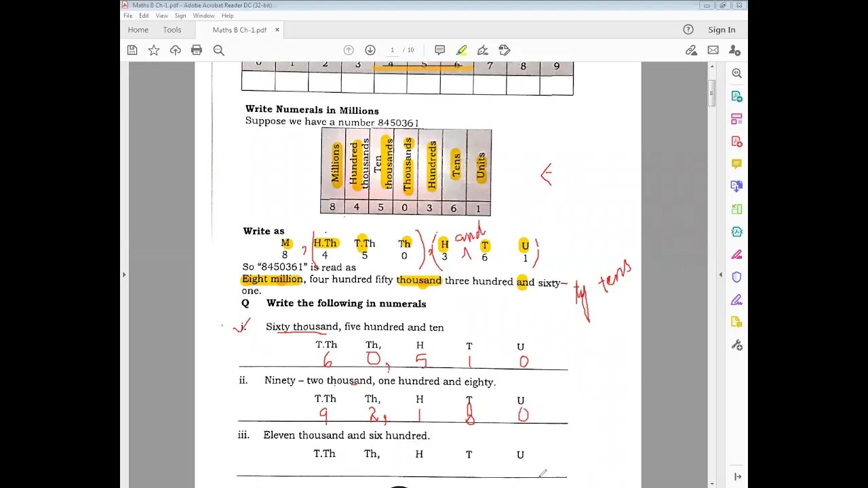The height and width of the screenshot is (488, 868).
Task: Select the Maths B Ch-1.pdf tab
Action: [x=239, y=30]
